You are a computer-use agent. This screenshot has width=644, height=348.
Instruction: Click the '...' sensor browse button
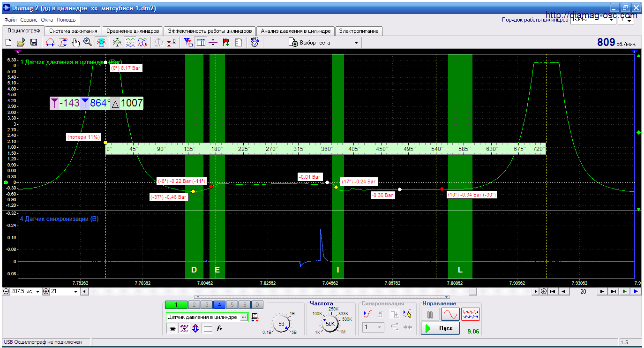point(244,317)
